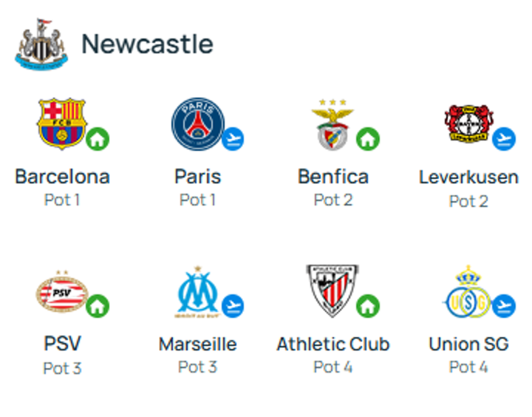Select the Paris Saint-Germain logo

pyautogui.click(x=197, y=122)
